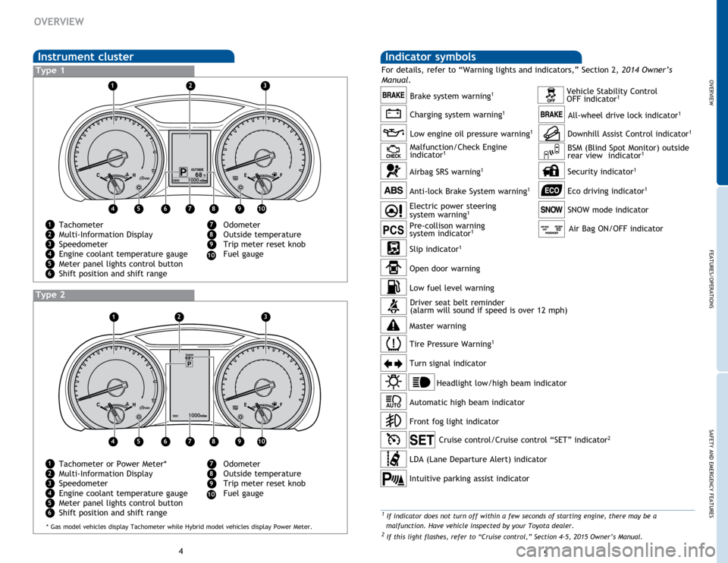Screen dimensions: 728x563
Task: Click the ABS warning symbol
Action: tap(394, 190)
